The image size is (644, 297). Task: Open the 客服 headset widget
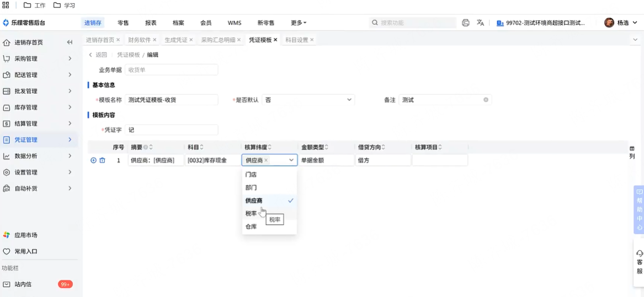639,262
